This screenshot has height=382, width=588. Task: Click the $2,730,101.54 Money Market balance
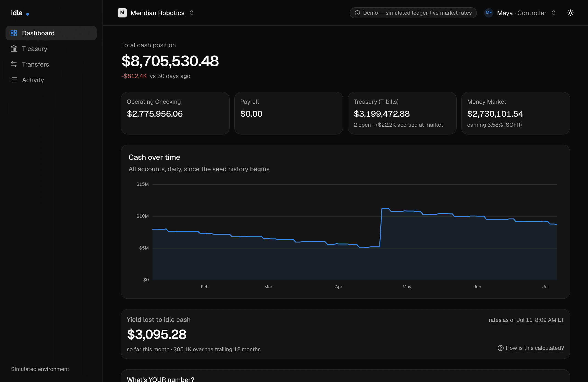(x=495, y=114)
